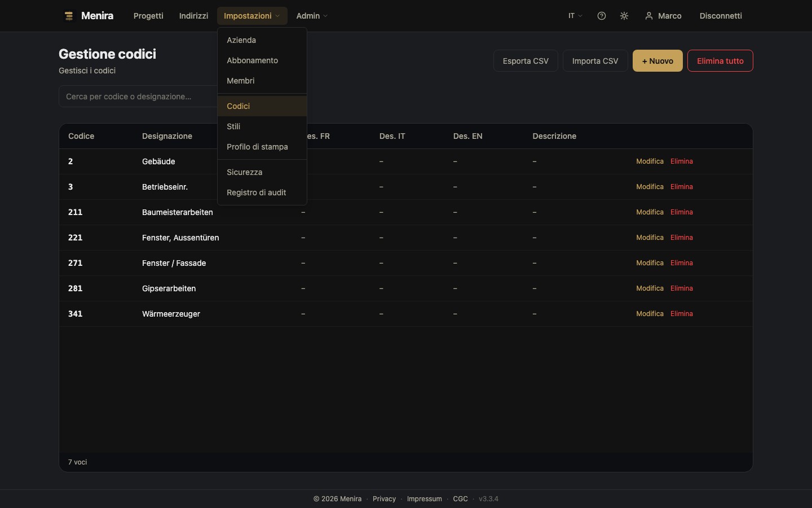Screen dimensions: 812x508
Task: Click the Designazione column header
Action: 167,136
